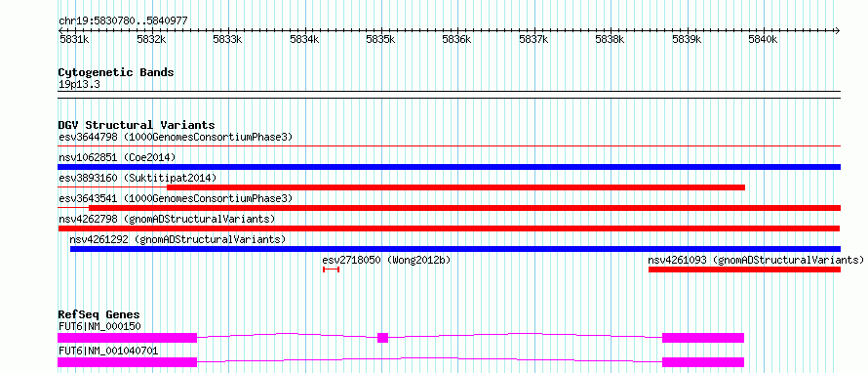Click the nsv4262798 gnomAD red bar

[x=449, y=228]
